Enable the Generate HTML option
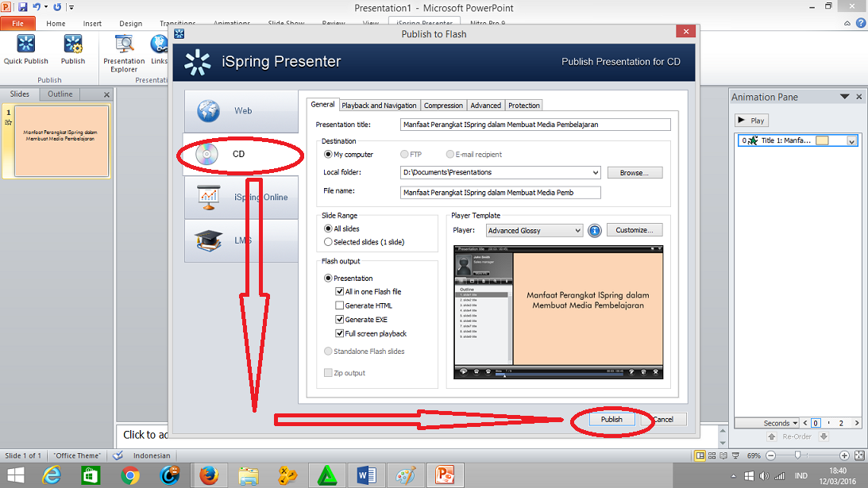The width and height of the screenshot is (868, 488). coord(339,305)
